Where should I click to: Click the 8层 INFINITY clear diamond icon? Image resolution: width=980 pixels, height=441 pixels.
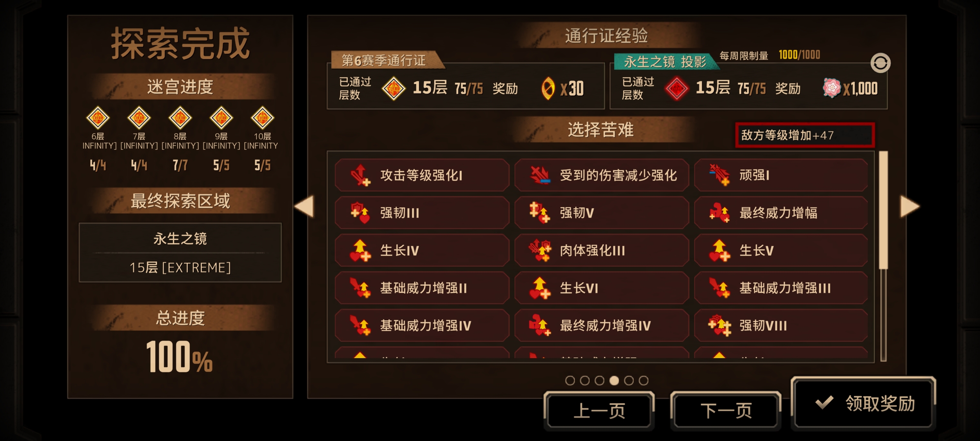tap(180, 118)
